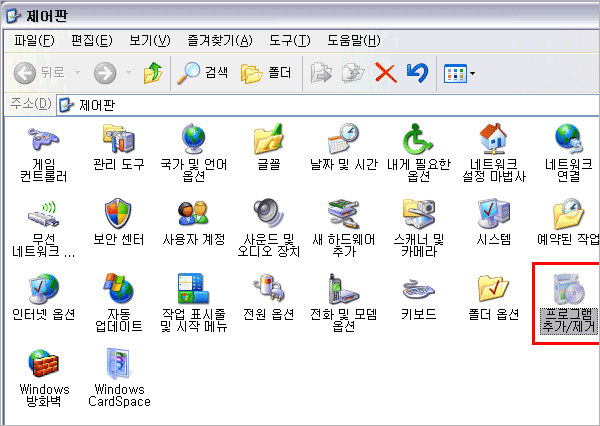Expand the forward button history dropdown arrow
This screenshot has width=600, height=426.
[126, 73]
